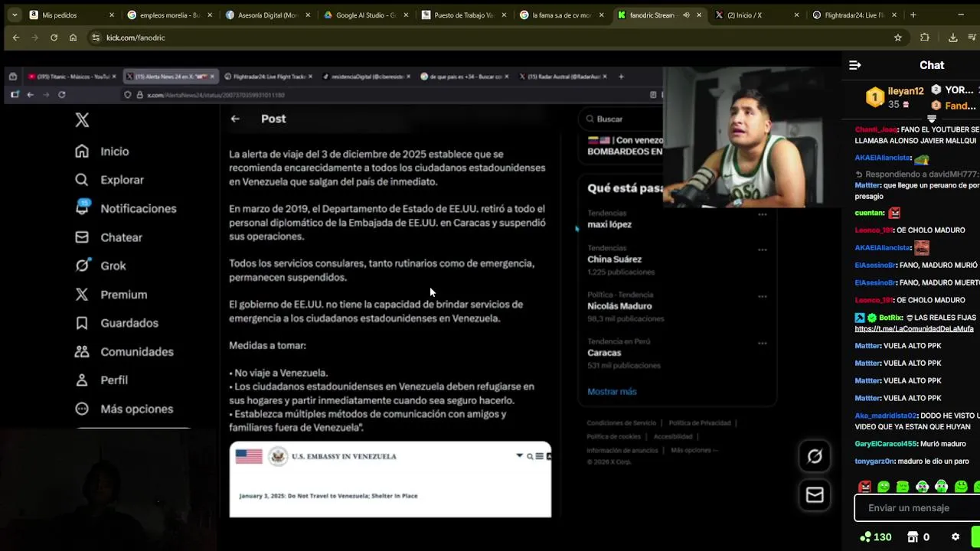Focus the Enviar un mensaje chat input

click(x=916, y=508)
